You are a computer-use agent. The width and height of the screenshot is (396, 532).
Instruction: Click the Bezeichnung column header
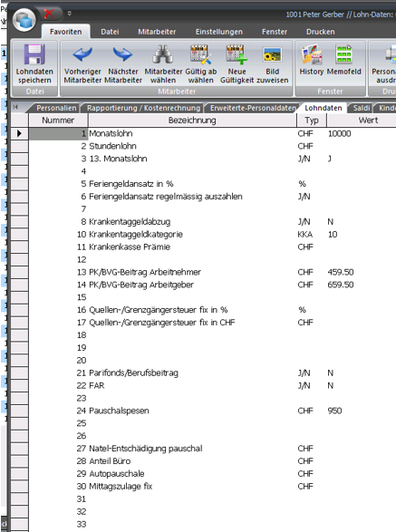coord(192,121)
